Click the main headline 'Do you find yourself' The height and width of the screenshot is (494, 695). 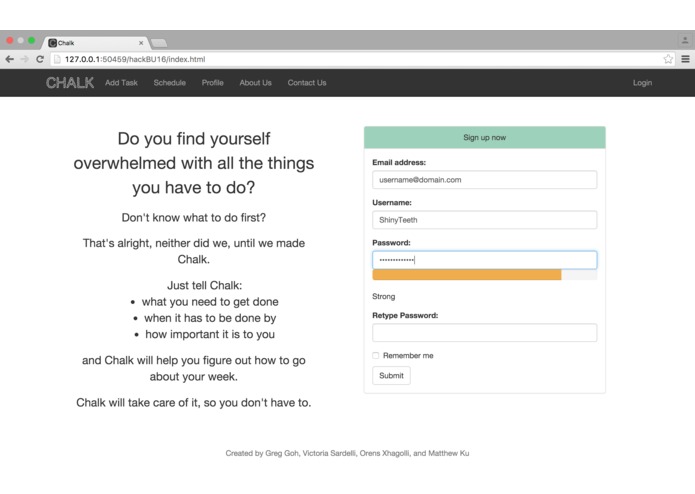click(194, 139)
